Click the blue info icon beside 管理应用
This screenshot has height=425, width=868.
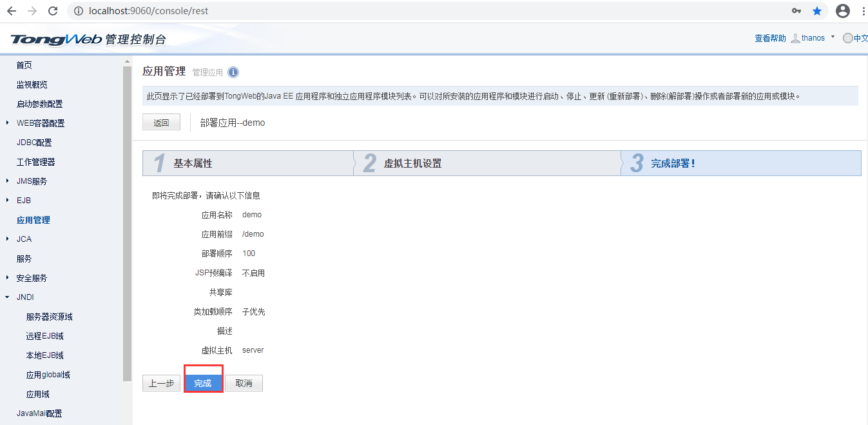tap(233, 72)
